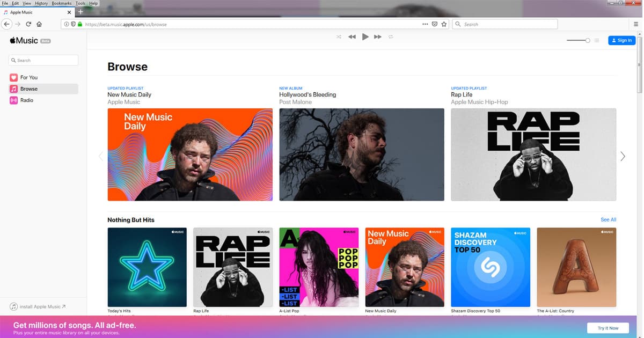
Task: Click the Sign In button
Action: tap(621, 40)
